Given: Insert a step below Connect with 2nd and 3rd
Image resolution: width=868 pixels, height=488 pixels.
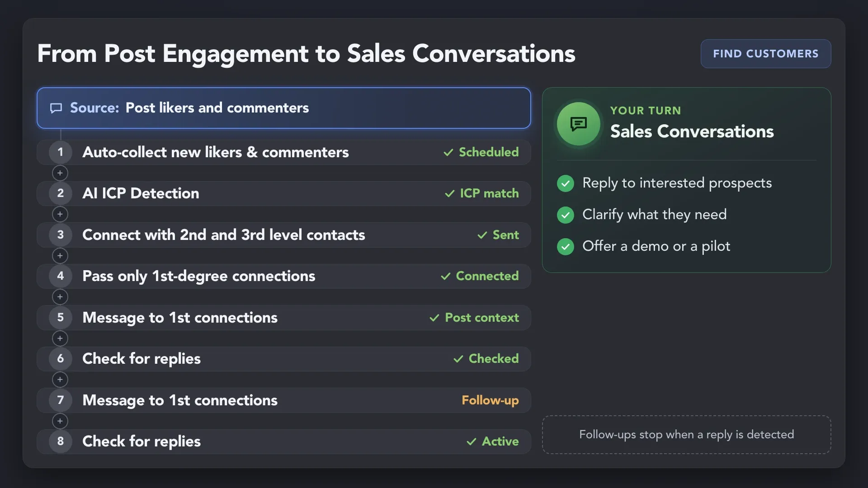Looking at the screenshot, I should click(60, 256).
